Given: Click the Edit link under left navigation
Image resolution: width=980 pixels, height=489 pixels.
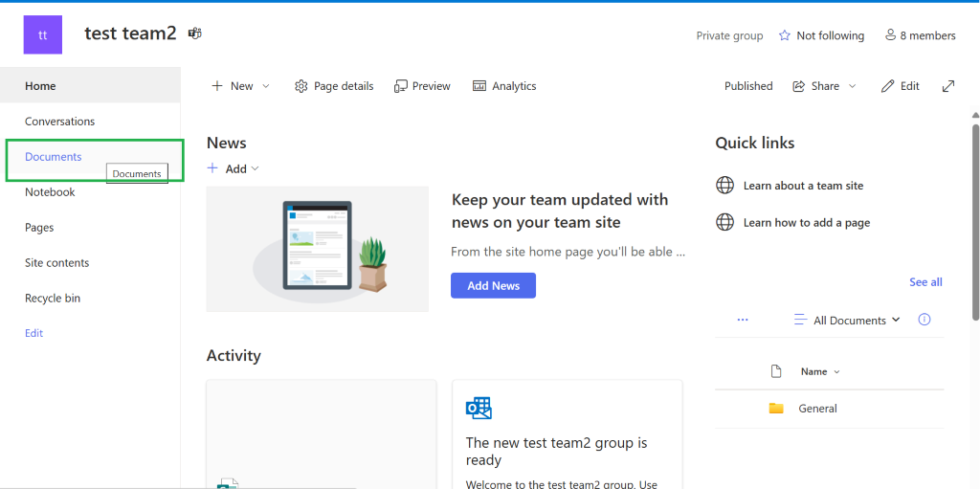Looking at the screenshot, I should coord(33,333).
